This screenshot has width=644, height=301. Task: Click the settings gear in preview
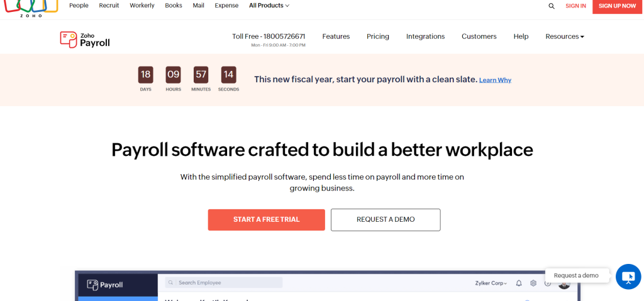click(533, 283)
